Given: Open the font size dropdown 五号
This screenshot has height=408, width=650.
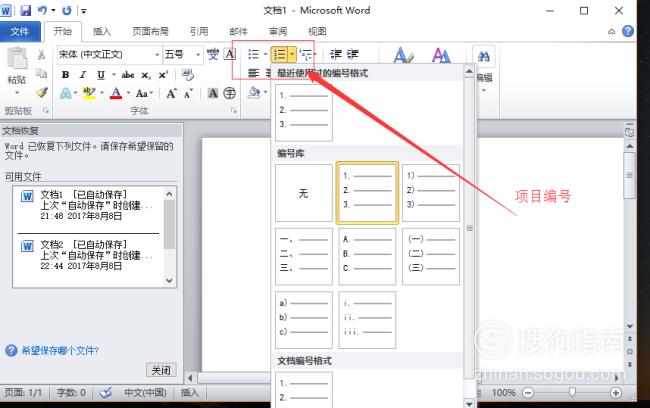Looking at the screenshot, I should [198, 55].
